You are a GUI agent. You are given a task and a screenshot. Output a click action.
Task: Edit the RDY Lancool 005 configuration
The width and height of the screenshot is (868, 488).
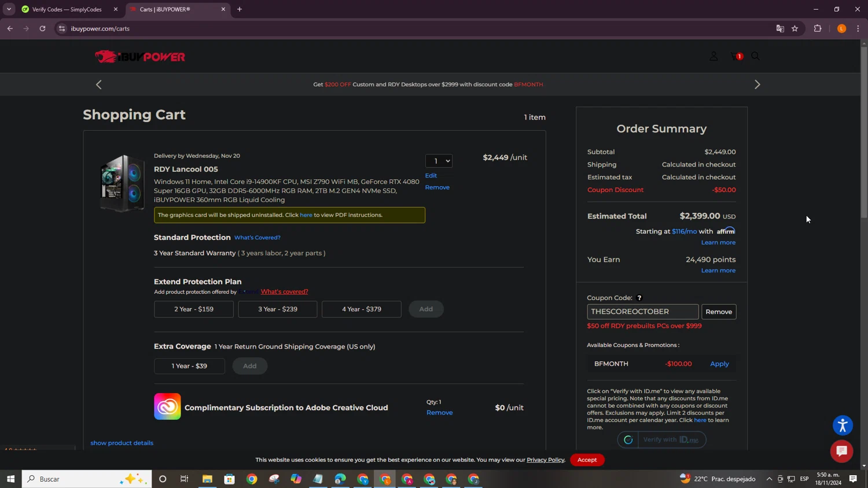pos(431,175)
